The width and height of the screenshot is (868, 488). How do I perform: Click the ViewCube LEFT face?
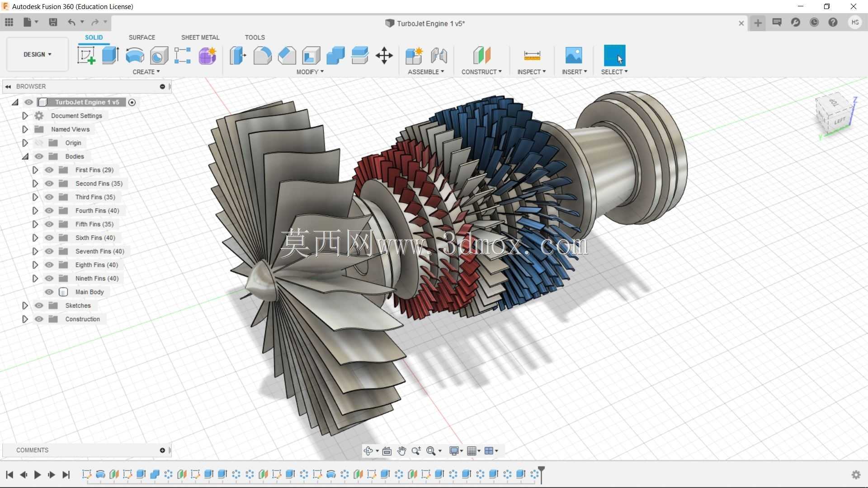pyautogui.click(x=840, y=121)
